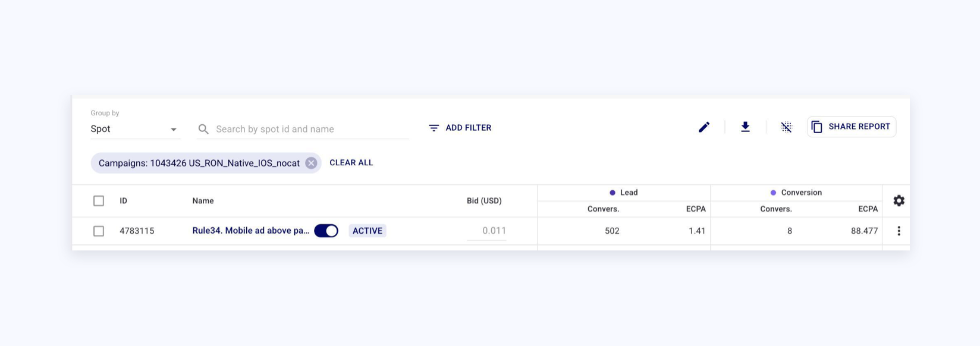Open the three-dot row menu for spot 4783115
Screen dimensions: 980x346
point(899,231)
